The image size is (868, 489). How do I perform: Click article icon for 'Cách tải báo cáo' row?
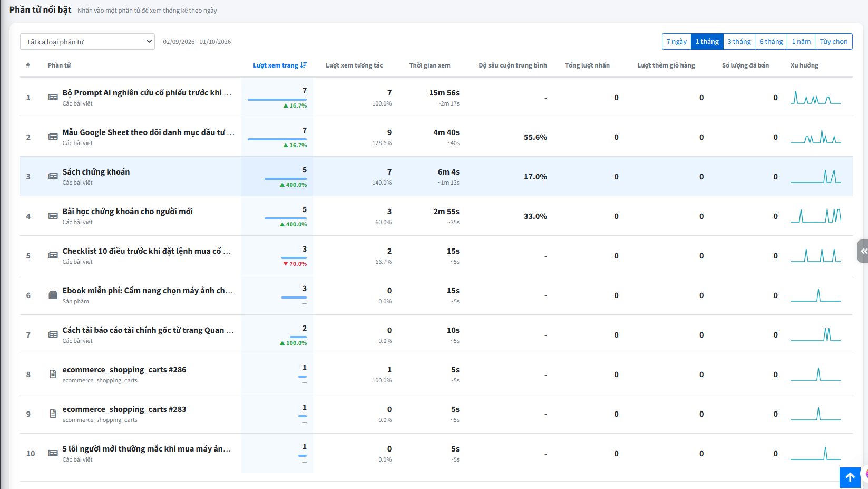pos(53,334)
